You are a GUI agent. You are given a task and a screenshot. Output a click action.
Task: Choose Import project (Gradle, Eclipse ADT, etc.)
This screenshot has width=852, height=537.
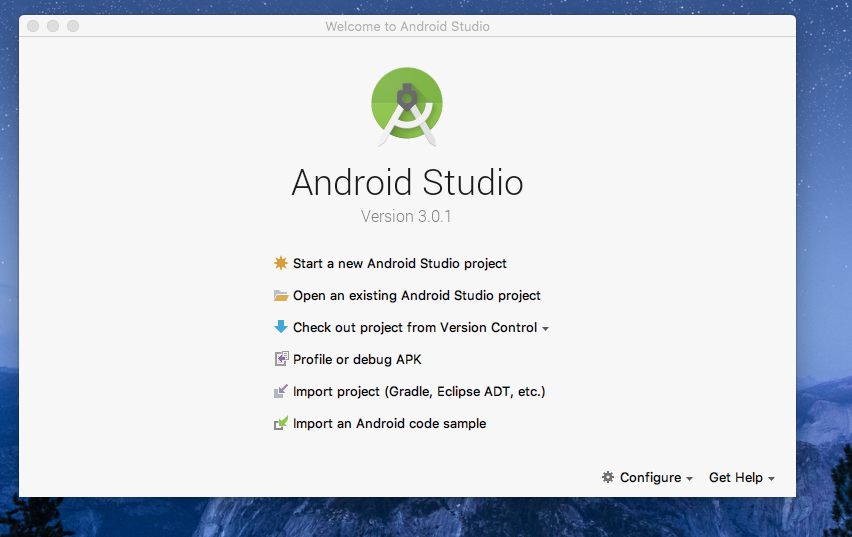point(419,391)
